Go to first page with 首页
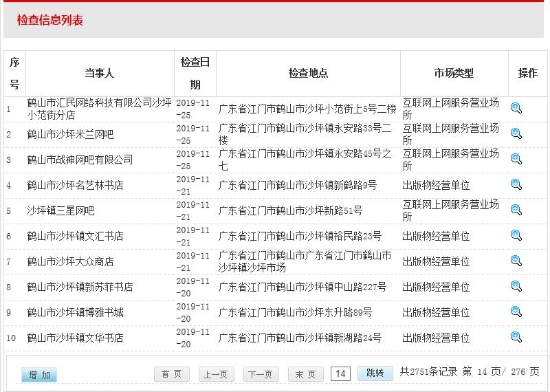The height and width of the screenshot is (392, 550). click(x=172, y=374)
